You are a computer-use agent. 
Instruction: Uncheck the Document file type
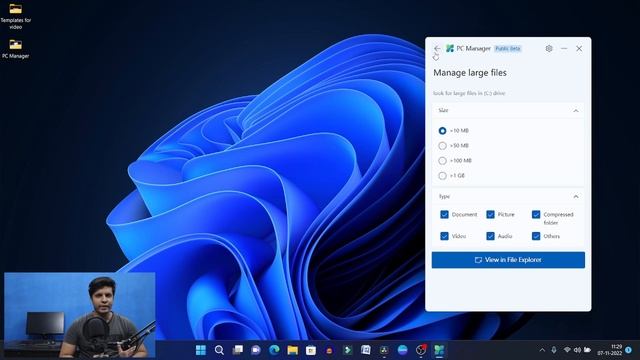(x=444, y=214)
